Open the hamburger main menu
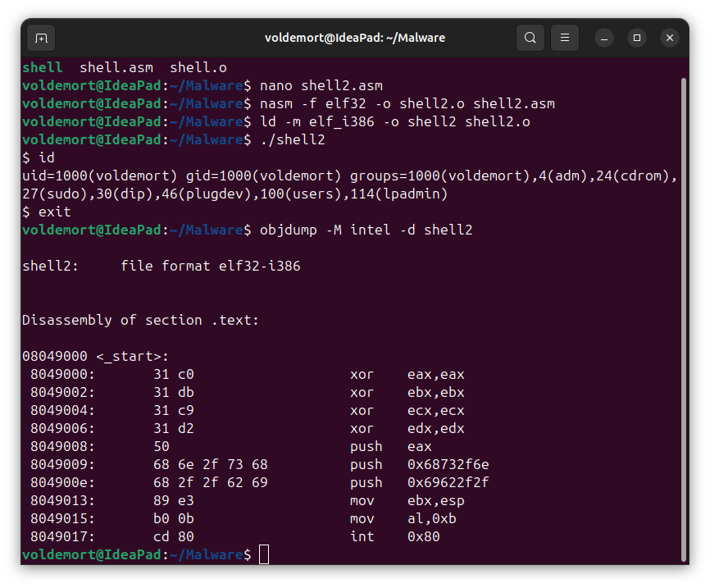Screen dimensions: 710x588 565,38
